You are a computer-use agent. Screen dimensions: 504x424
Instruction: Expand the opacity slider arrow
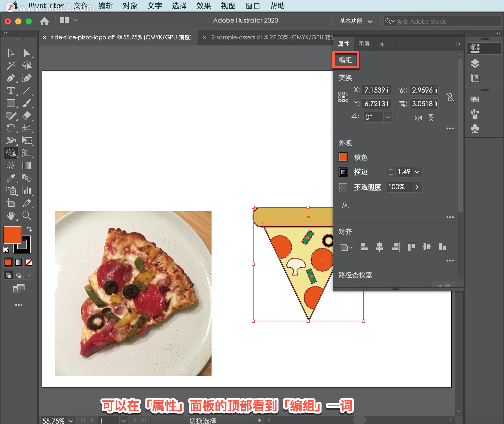tap(417, 187)
